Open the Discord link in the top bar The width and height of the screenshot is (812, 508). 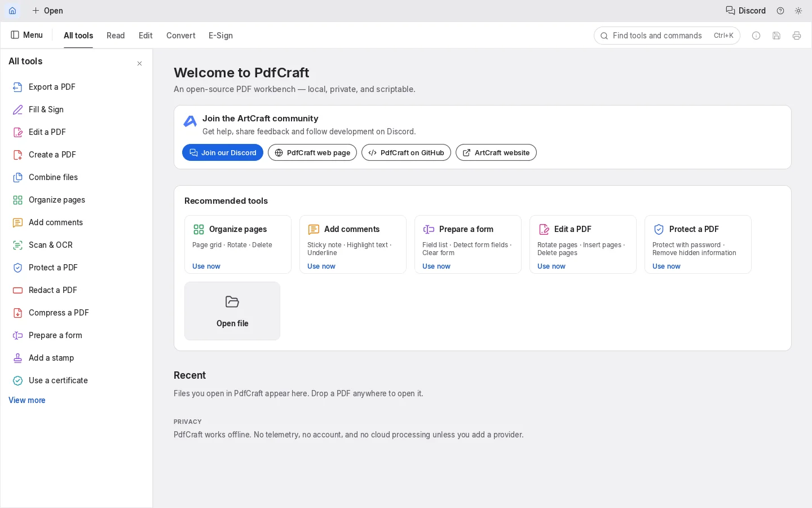pos(745,11)
